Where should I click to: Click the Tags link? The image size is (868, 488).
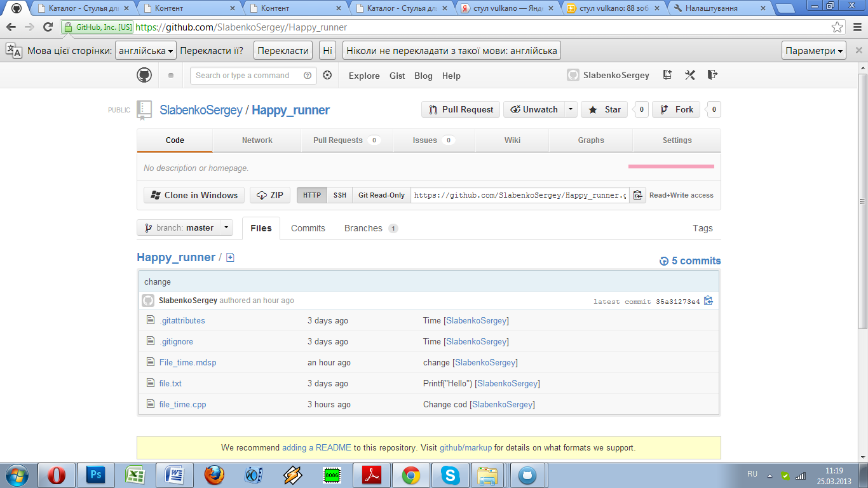pos(703,228)
